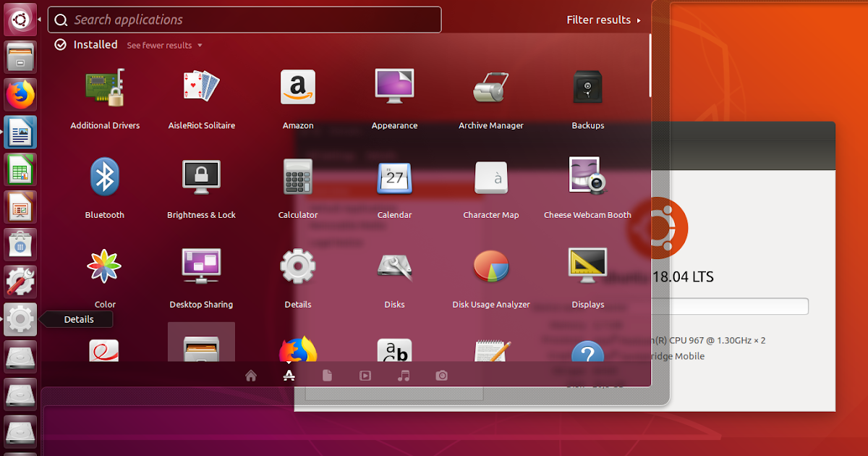Open LibreOffice Calc from the launcher

click(20, 169)
